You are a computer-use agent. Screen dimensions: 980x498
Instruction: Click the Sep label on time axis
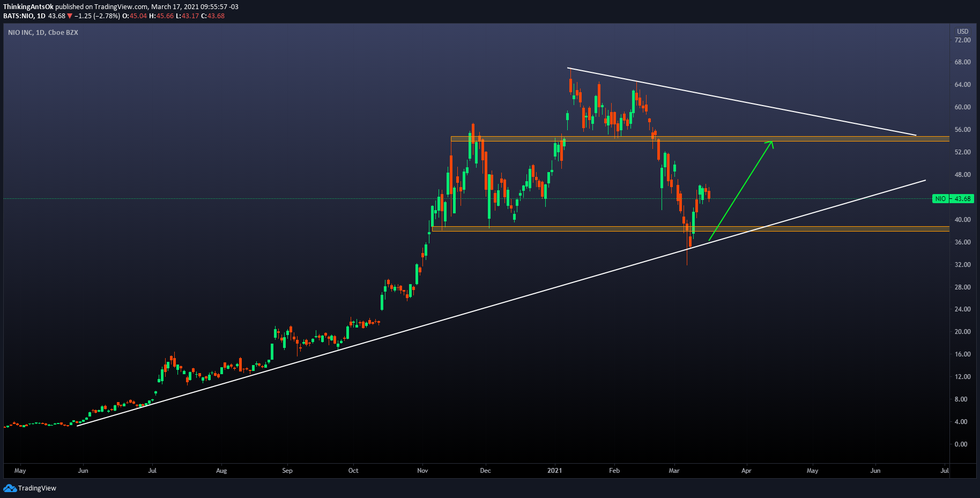pos(287,471)
